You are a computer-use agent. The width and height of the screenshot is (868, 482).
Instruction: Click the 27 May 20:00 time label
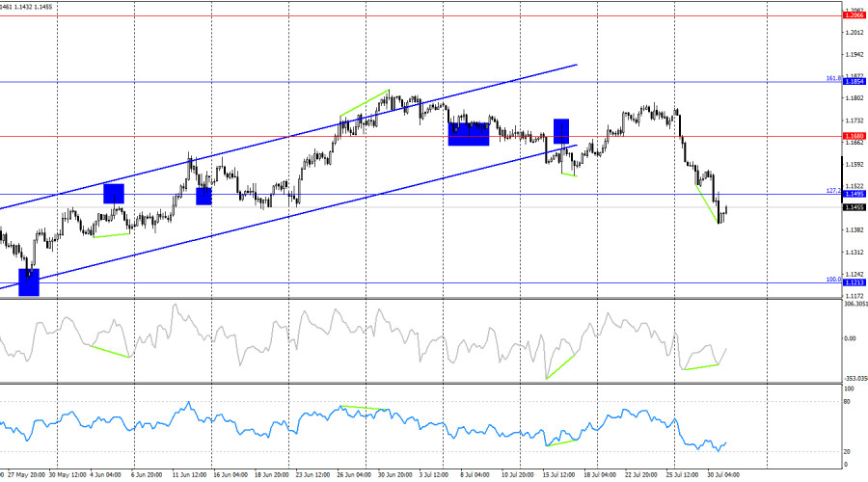pos(27,475)
